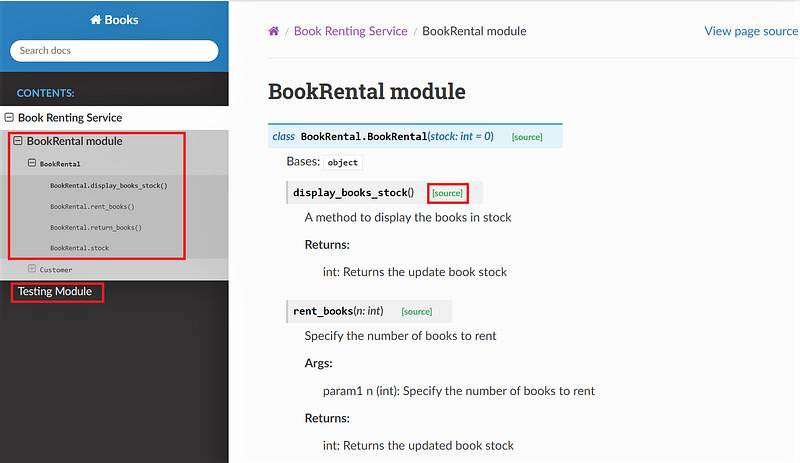800x463 pixels.
Task: Click the 'object' base class label
Action: click(x=343, y=162)
